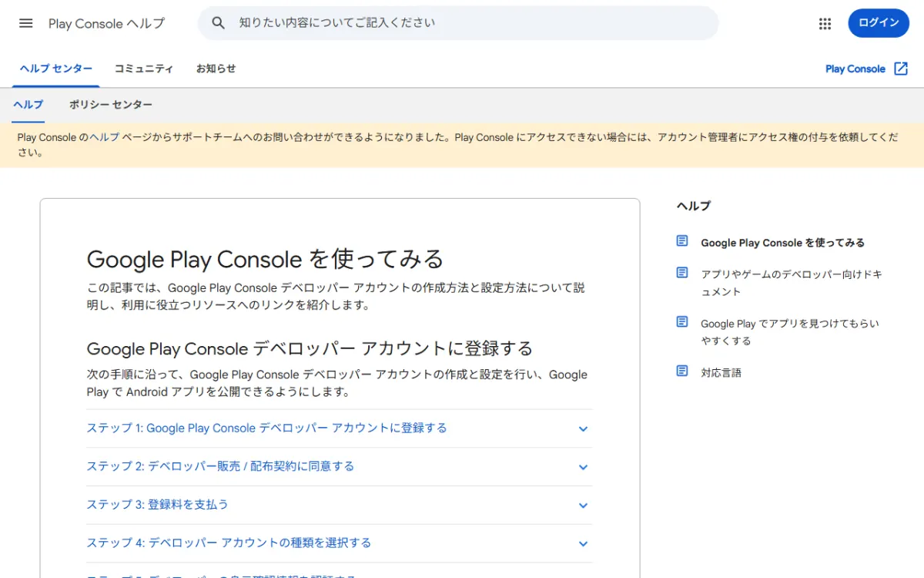Click article icon beside アプリやゲームのデベロッパー向けドキュメント
The height and width of the screenshot is (578, 924).
click(x=682, y=273)
